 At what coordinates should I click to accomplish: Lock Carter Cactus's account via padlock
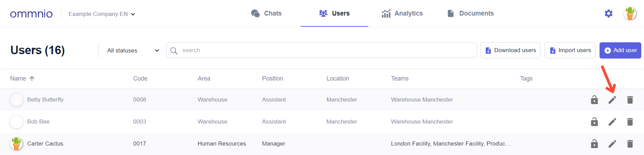point(594,144)
